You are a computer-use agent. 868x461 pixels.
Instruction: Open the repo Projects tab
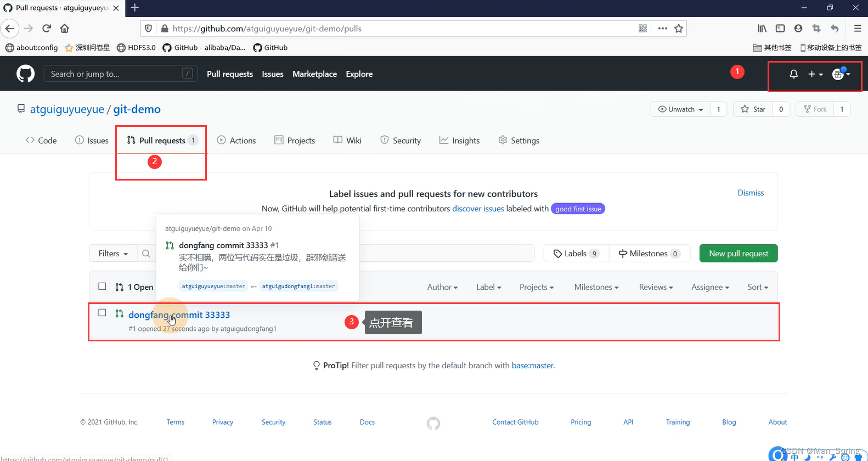pyautogui.click(x=295, y=140)
